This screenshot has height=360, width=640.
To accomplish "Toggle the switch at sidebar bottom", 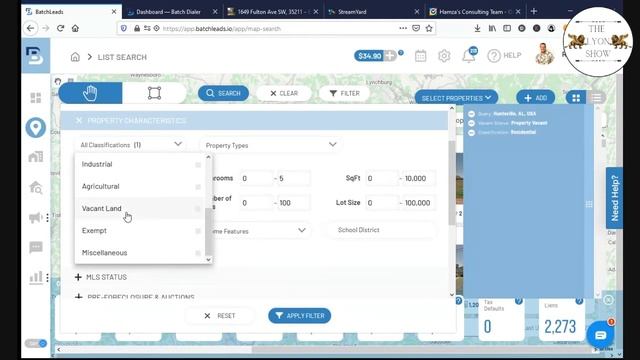I will (36, 343).
